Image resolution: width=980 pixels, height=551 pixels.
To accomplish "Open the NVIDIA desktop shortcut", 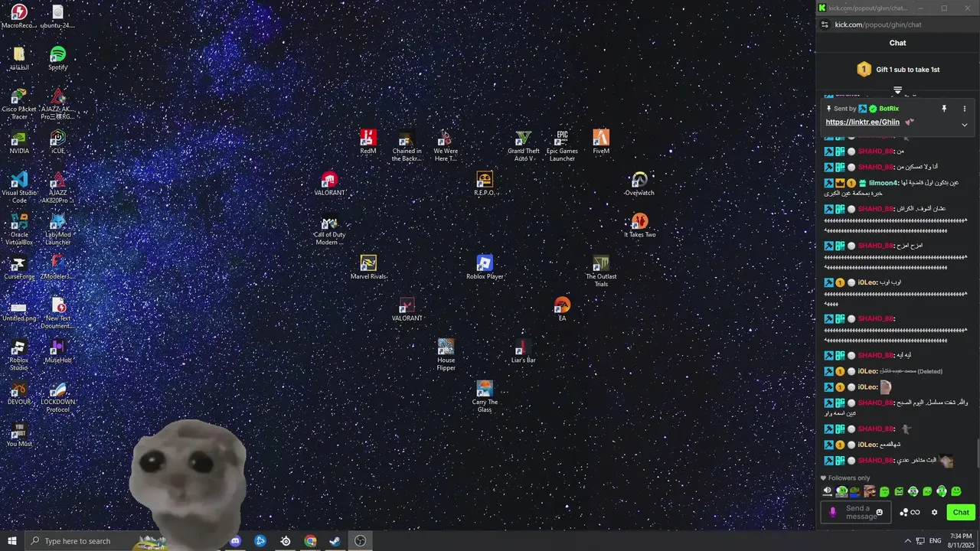I will tap(19, 142).
